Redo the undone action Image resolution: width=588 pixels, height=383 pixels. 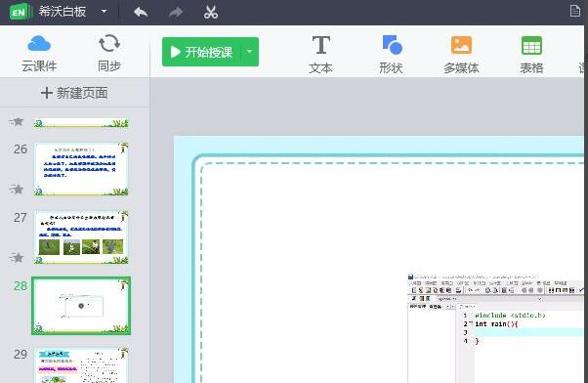click(176, 13)
